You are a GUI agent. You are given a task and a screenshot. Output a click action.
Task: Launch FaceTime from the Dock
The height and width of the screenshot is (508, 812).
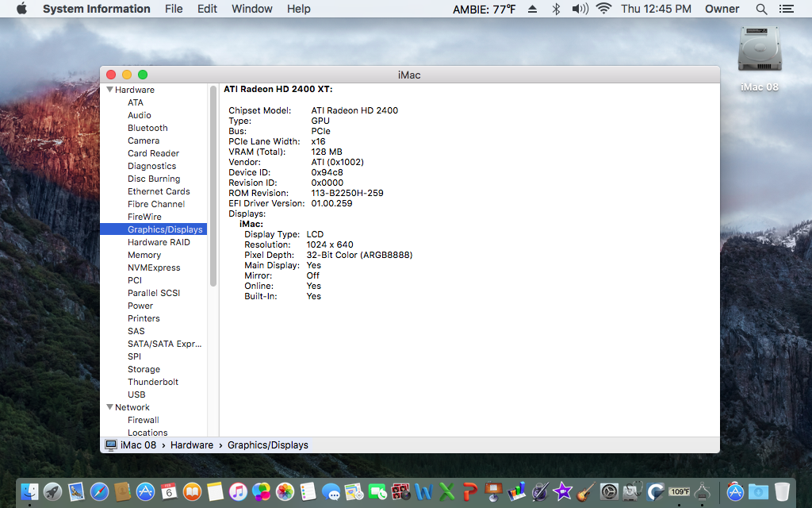point(377,491)
